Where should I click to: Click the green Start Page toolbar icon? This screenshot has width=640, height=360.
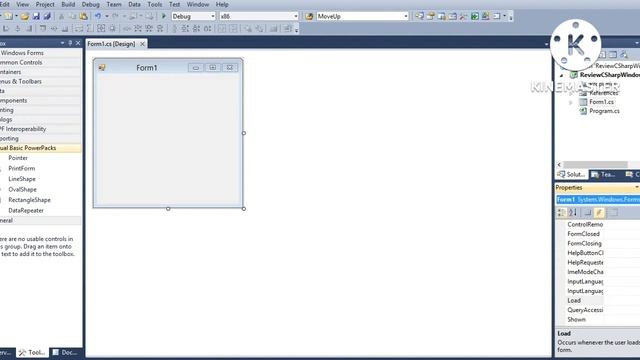coord(475,16)
